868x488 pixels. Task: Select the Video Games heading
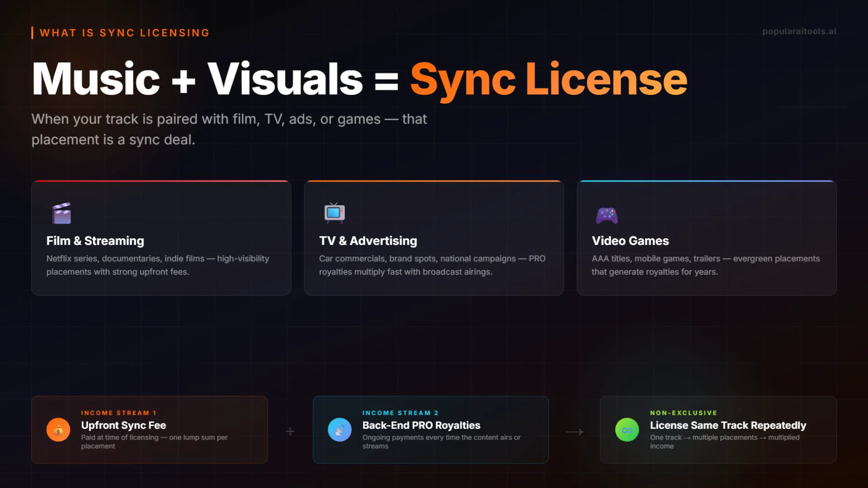click(x=630, y=241)
